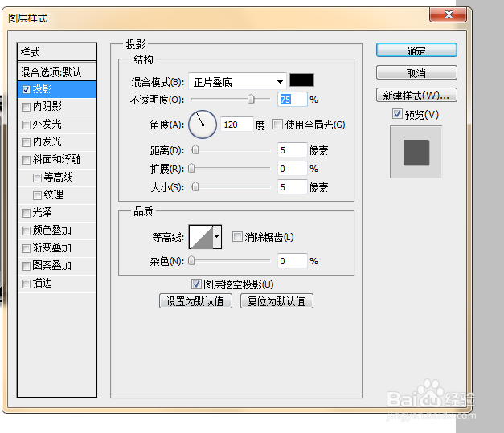504x433 pixels.
Task: Click the 新建样式(W)... button
Action: click(416, 96)
